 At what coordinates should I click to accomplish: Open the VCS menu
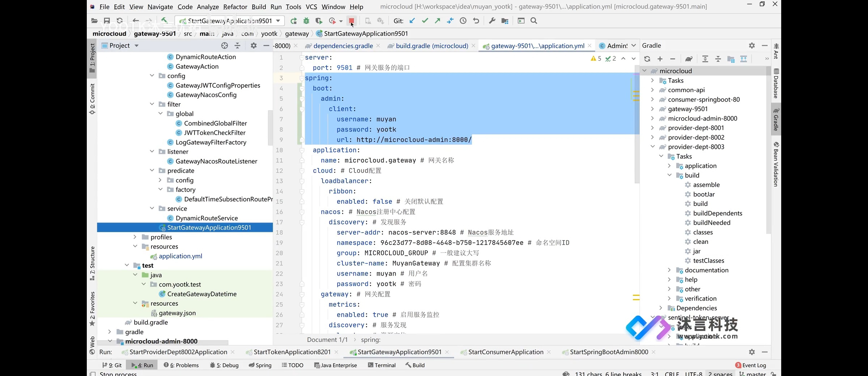tap(311, 7)
